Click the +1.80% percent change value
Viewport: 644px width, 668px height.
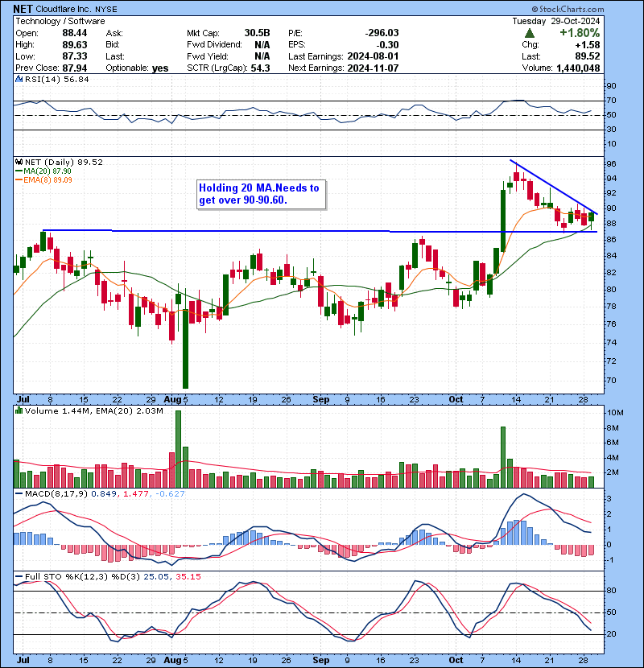[x=580, y=33]
